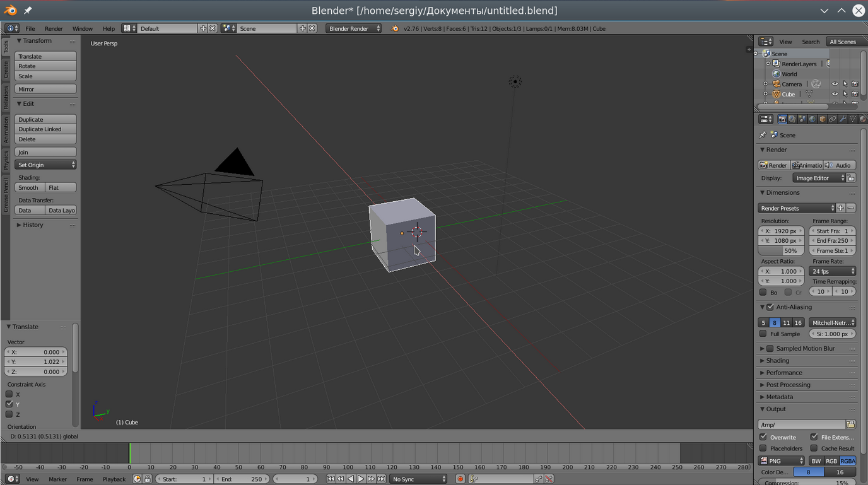
Task: Open the Modifiers wrench tab
Action: (x=842, y=119)
